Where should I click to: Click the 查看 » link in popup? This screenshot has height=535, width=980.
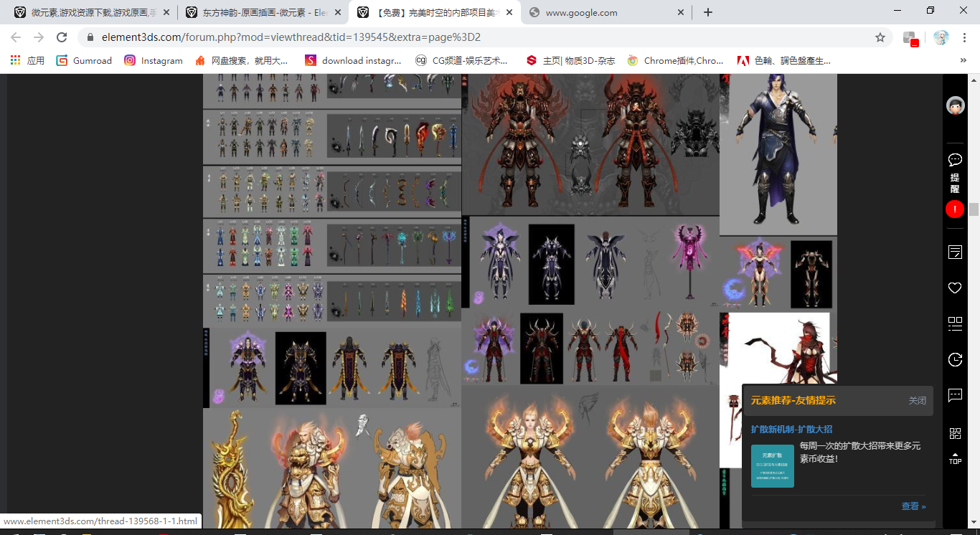913,506
